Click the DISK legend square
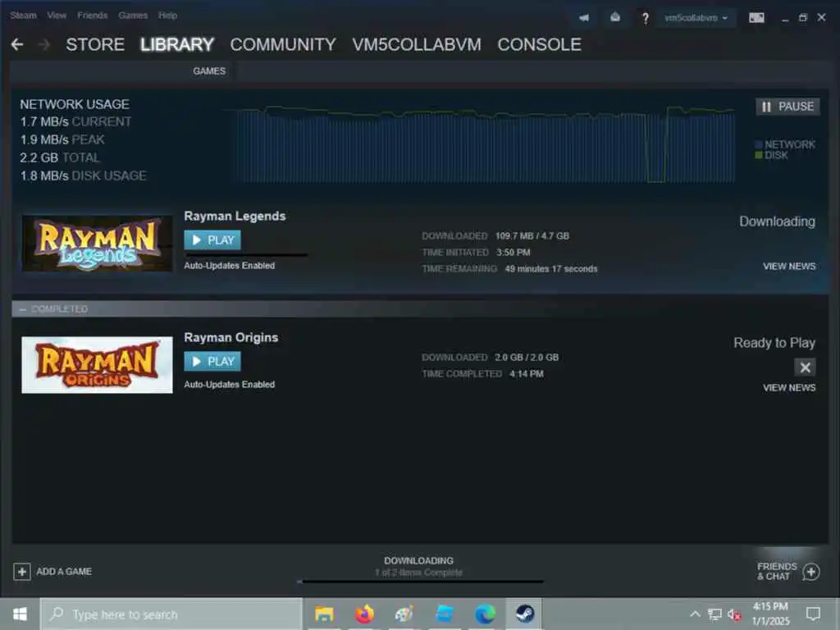The width and height of the screenshot is (840, 630). pos(759,155)
